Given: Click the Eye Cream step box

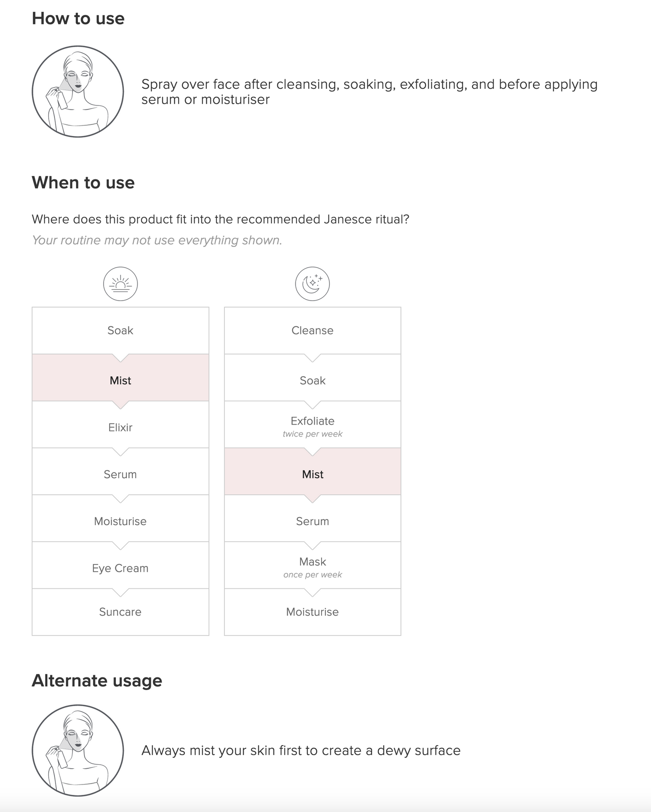Looking at the screenshot, I should 120,568.
